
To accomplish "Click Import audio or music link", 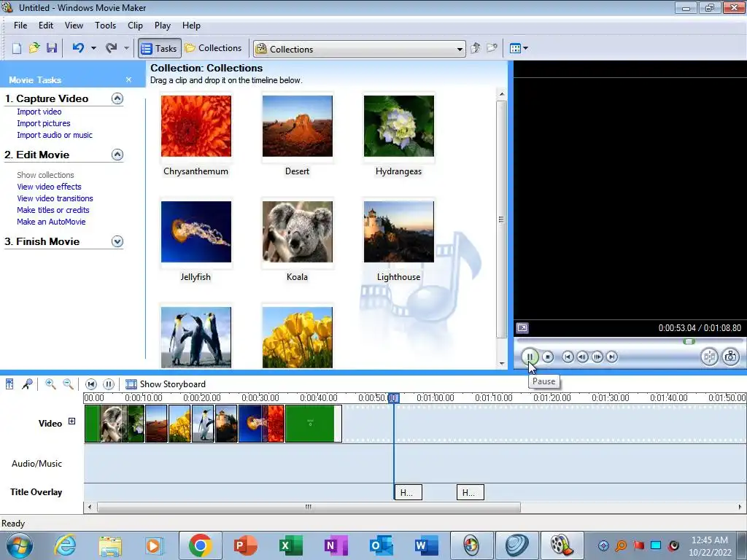I will click(55, 135).
